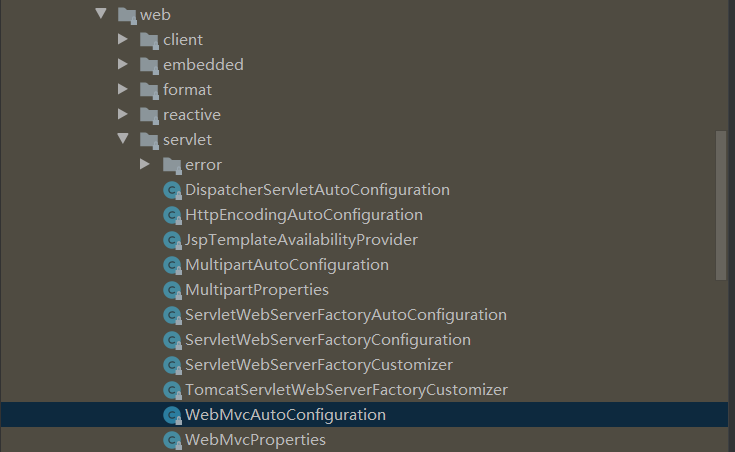Click the embedded folder icon
The image size is (735, 452).
pyautogui.click(x=150, y=65)
